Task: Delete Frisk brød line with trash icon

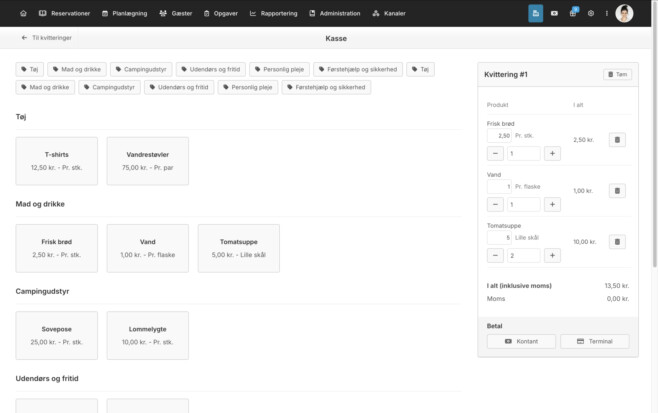Action: click(617, 140)
